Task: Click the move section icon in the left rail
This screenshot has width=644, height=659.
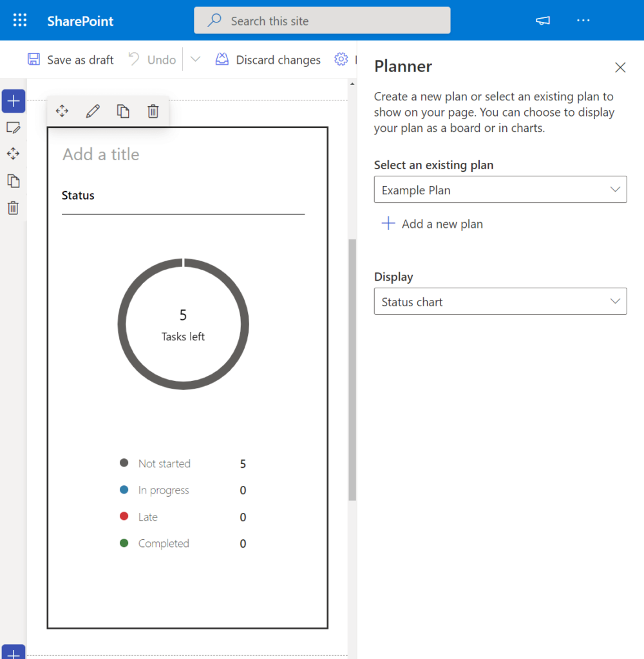Action: pos(14,154)
